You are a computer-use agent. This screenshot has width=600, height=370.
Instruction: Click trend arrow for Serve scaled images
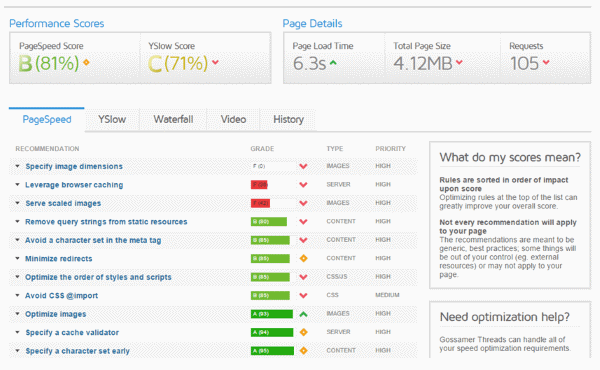[303, 203]
